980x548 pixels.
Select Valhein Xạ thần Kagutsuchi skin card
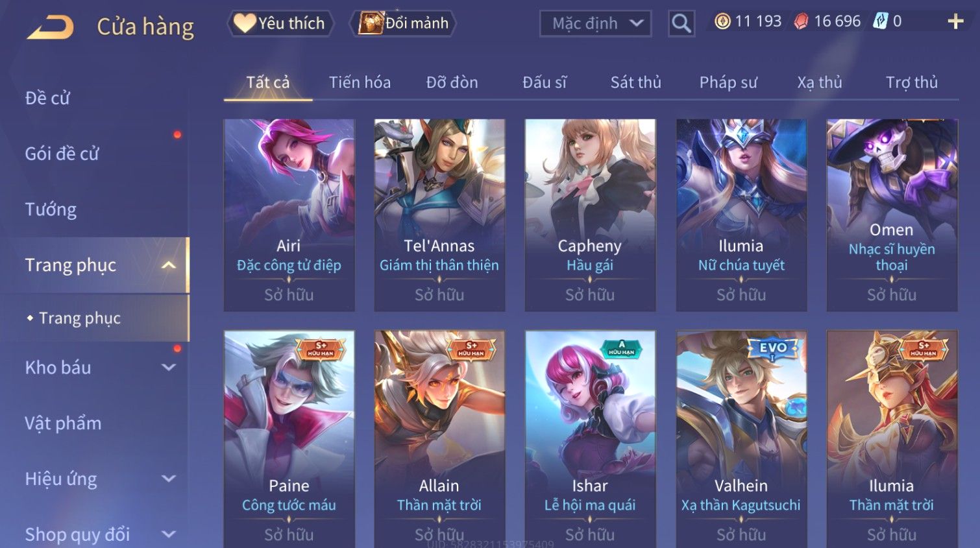tap(741, 440)
